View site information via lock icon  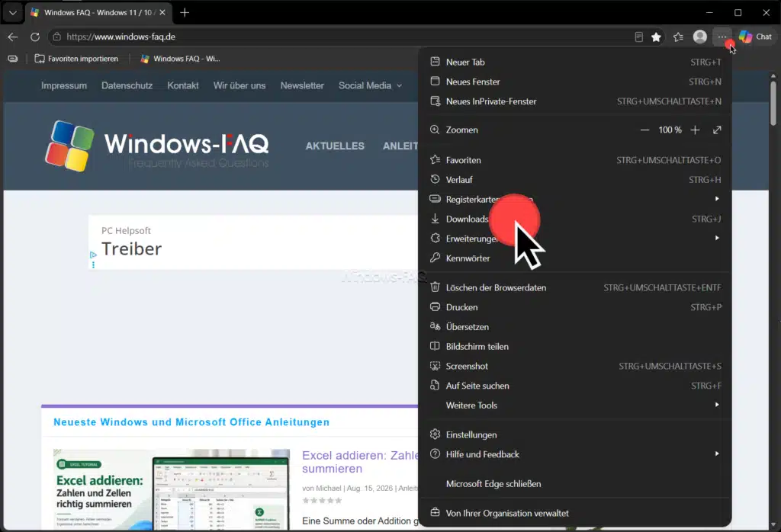pyautogui.click(x=56, y=37)
